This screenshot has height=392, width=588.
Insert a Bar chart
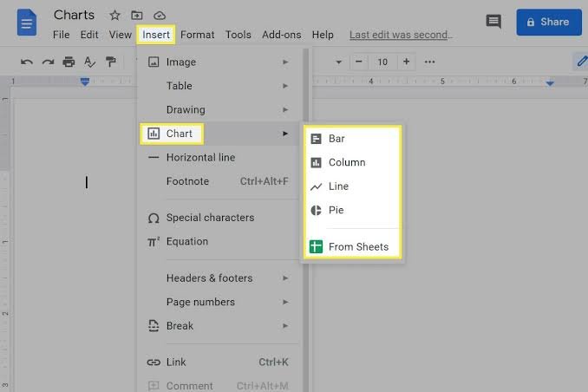pos(352,139)
